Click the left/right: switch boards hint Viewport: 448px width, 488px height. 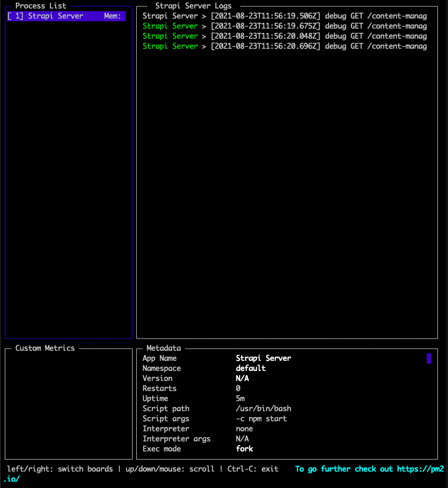pyautogui.click(x=60, y=469)
